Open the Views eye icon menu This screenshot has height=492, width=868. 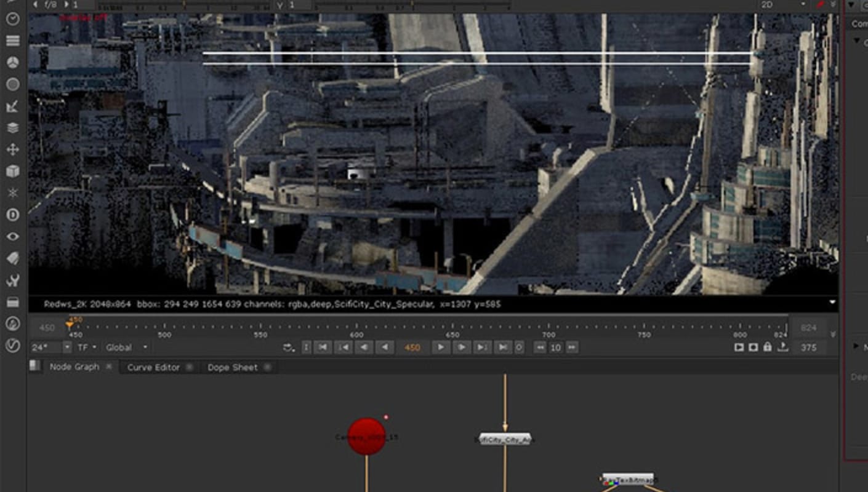pyautogui.click(x=12, y=237)
